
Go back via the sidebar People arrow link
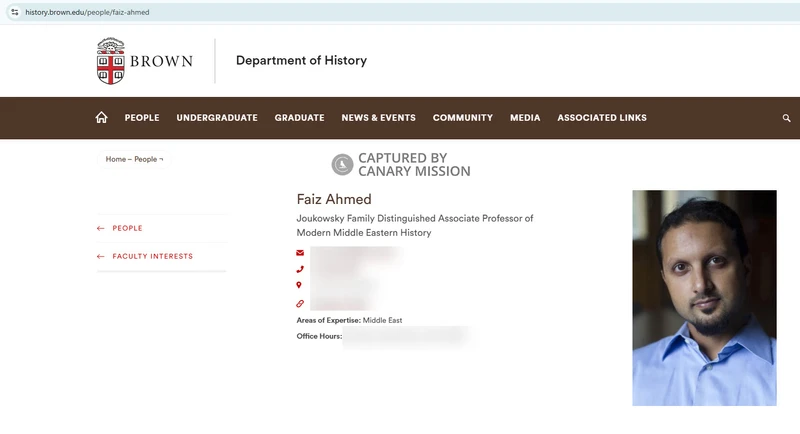pyautogui.click(x=126, y=229)
